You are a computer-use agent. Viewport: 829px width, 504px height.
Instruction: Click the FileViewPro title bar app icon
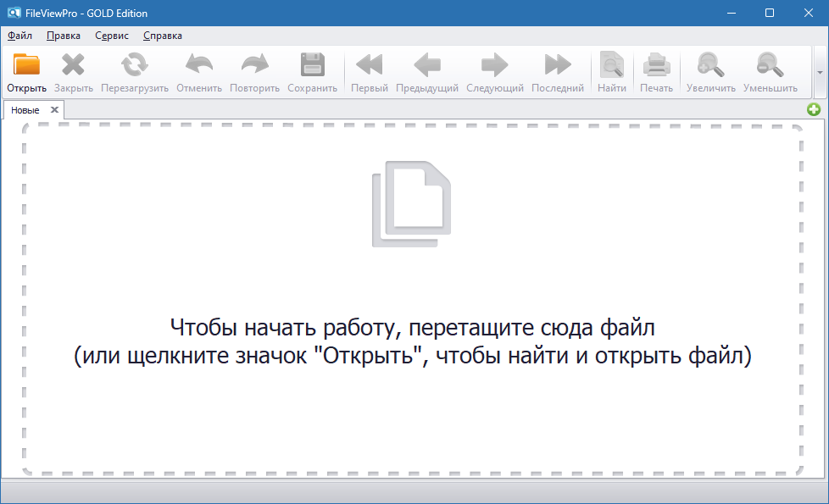[x=14, y=14]
